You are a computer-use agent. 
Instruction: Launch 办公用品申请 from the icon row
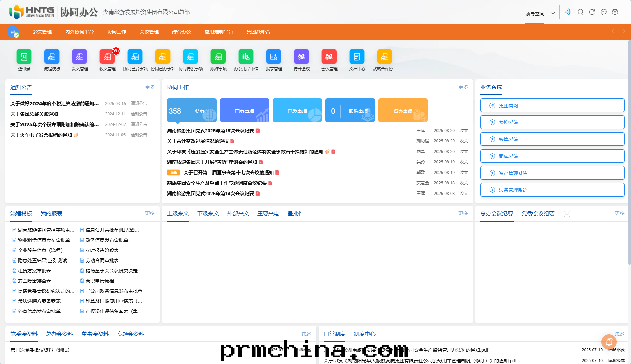click(246, 57)
